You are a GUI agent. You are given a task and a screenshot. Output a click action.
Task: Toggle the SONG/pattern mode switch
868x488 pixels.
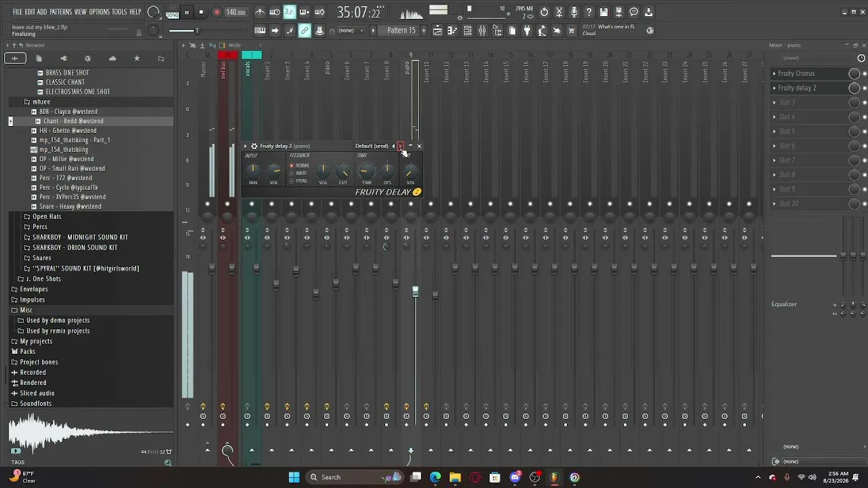172,12
